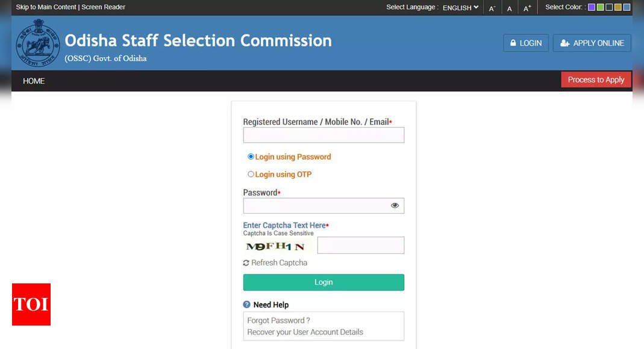
Task: Click the Registered Username input field
Action: tap(324, 135)
